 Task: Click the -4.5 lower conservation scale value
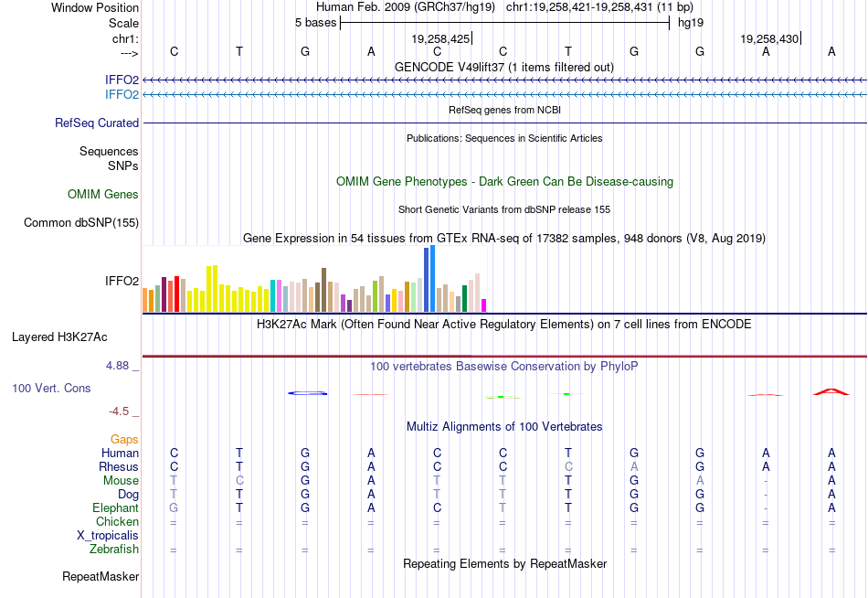pyautogui.click(x=119, y=411)
